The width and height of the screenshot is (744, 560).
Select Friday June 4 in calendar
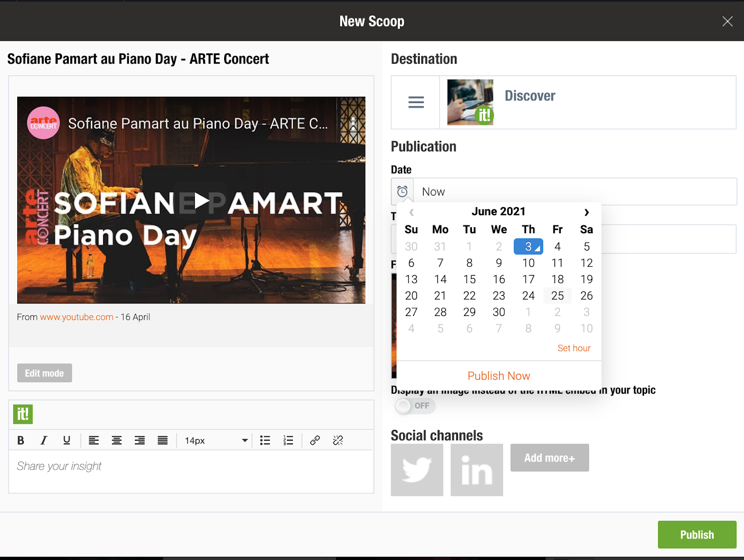click(558, 246)
